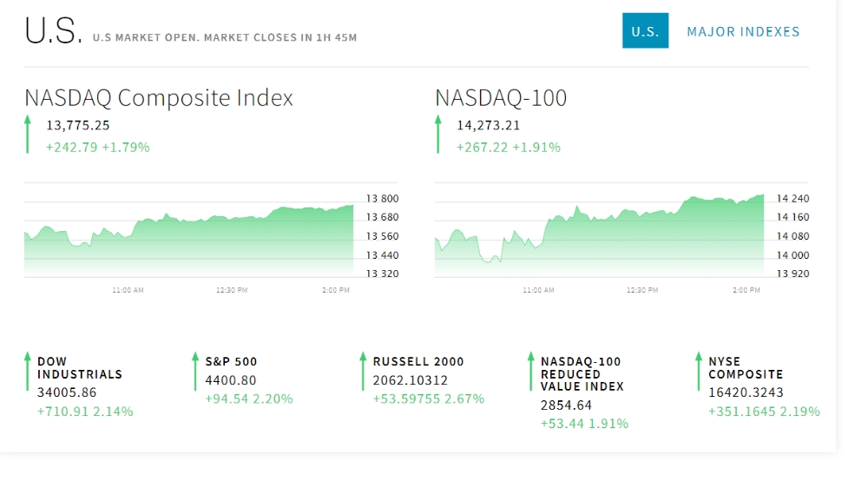Click the 14 080 axis label on NASDAQ-100 chart
Screen dimensions: 868x501
pyautogui.click(x=792, y=236)
